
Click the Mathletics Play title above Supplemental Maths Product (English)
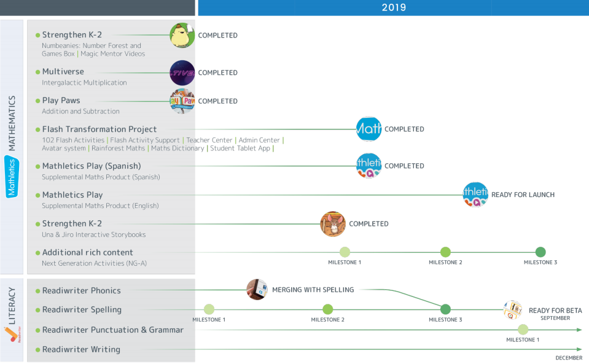[x=72, y=195]
